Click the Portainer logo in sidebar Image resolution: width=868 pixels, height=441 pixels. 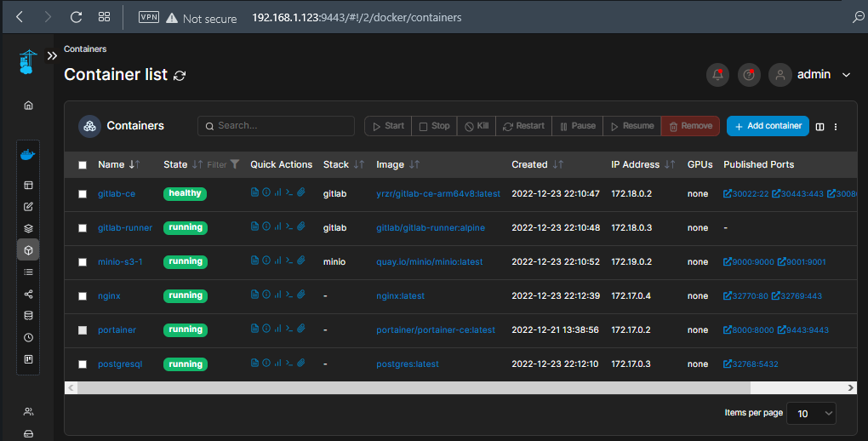[28, 62]
